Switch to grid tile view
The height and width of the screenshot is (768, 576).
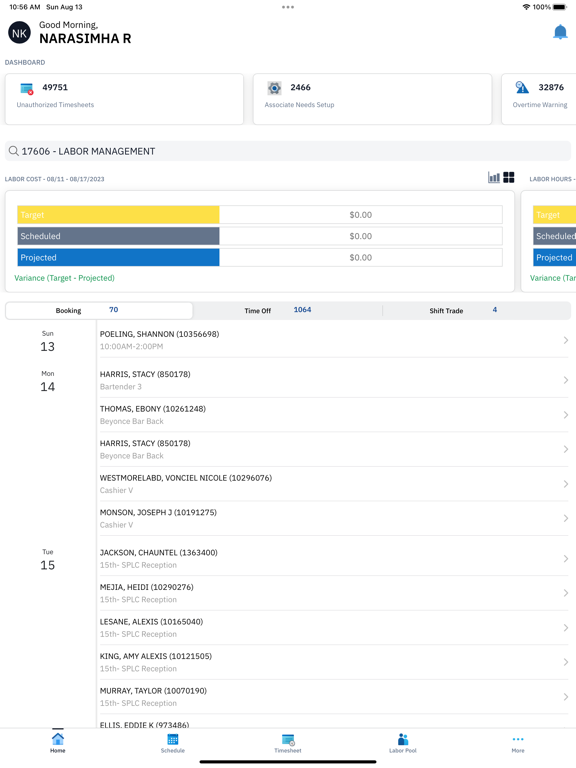tap(509, 177)
